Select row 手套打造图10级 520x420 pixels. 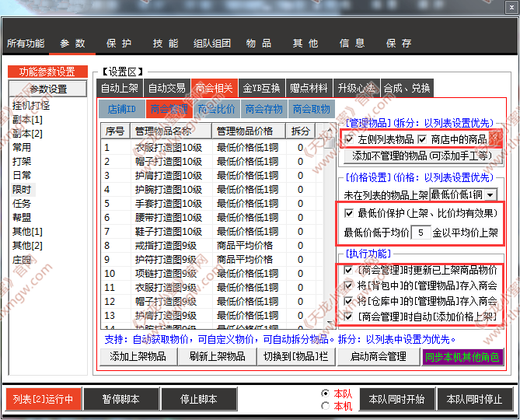212,203
